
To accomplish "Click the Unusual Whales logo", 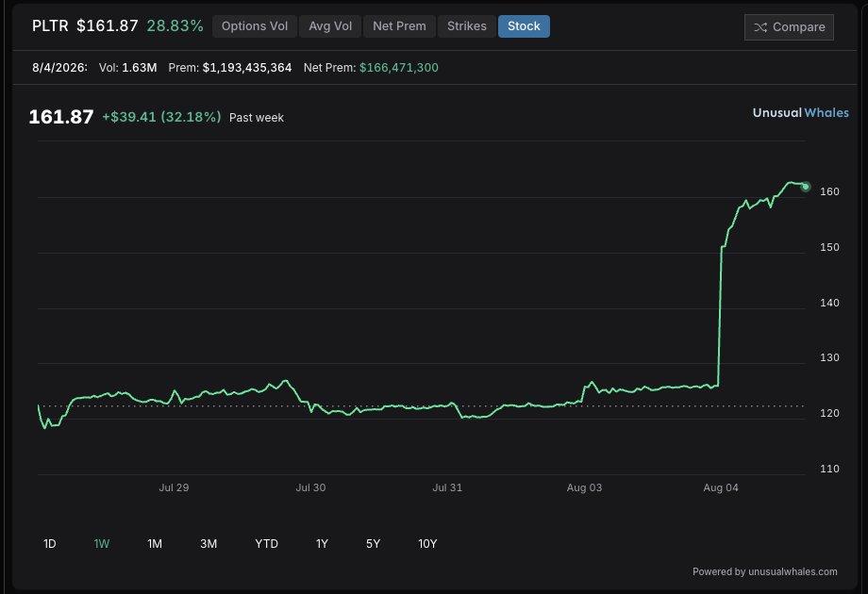I will [x=800, y=113].
